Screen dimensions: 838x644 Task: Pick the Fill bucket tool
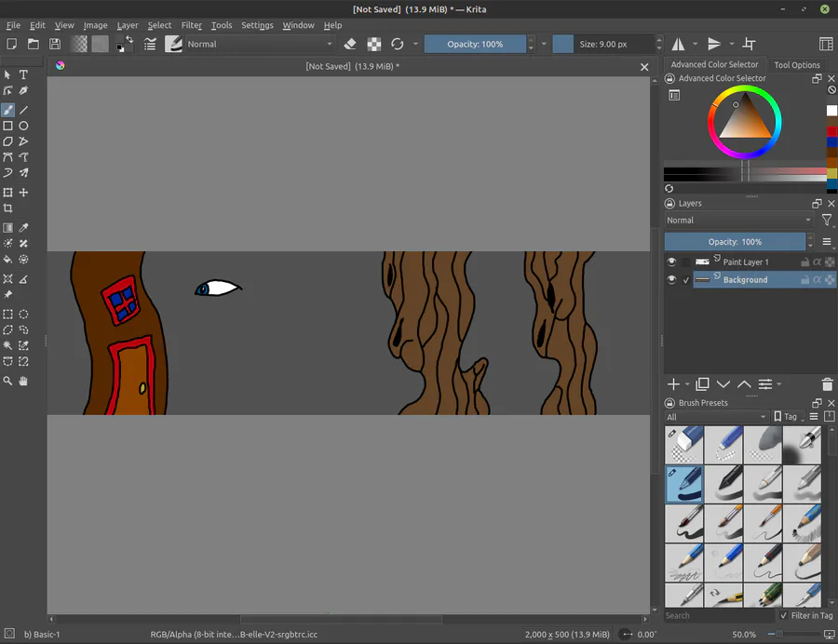coord(8,260)
